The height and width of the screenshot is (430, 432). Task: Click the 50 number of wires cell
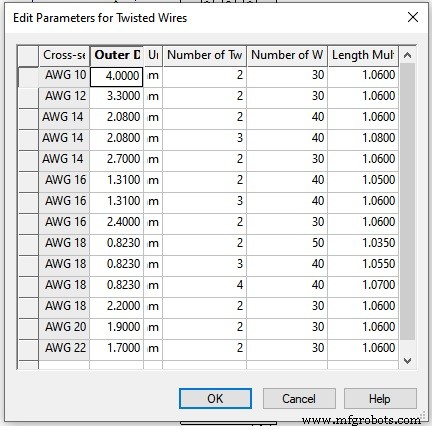click(x=287, y=244)
